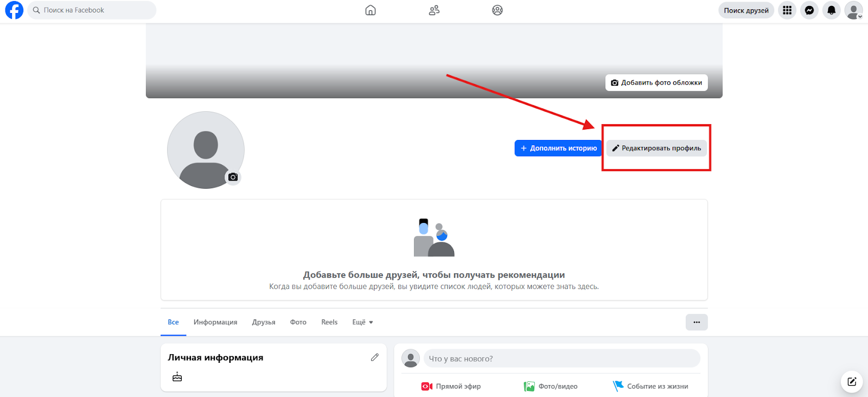This screenshot has height=397, width=868.
Task: Click the large profile picture
Action: [x=206, y=150]
